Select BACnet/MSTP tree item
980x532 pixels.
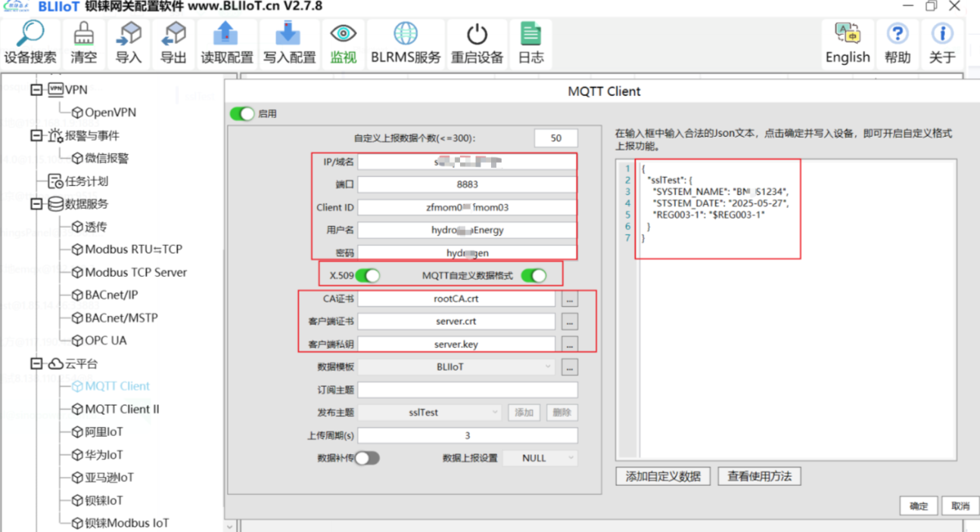point(114,318)
